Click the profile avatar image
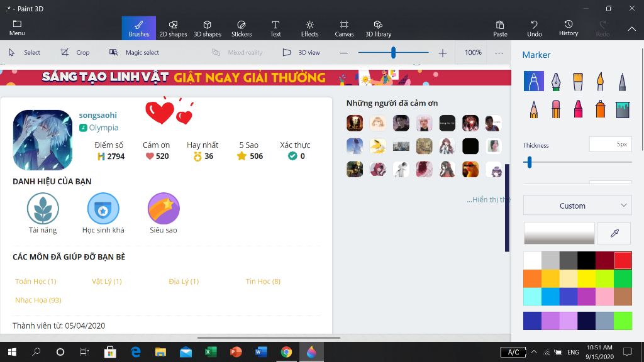Viewport: 644px width, 362px height. pos(43,140)
